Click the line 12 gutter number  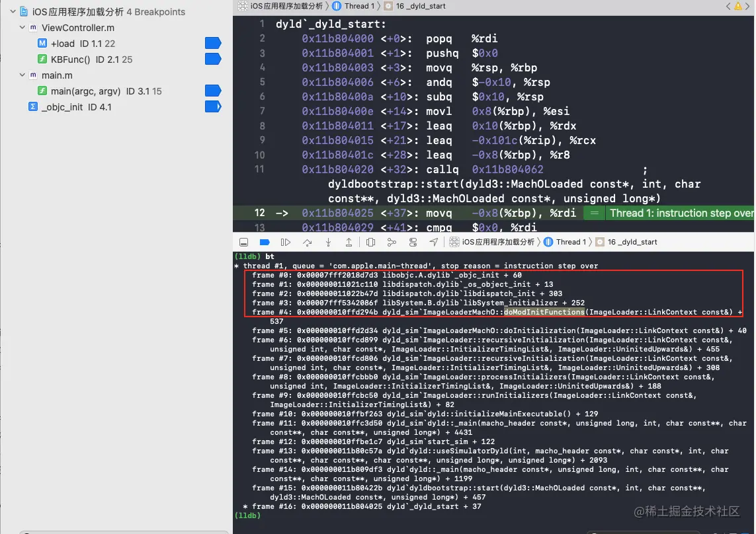pos(259,213)
